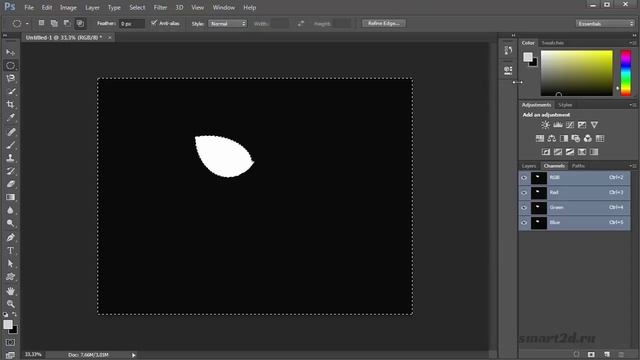Open the Style dropdown set to Normal
Image resolution: width=640 pixels, height=360 pixels.
coord(227,24)
